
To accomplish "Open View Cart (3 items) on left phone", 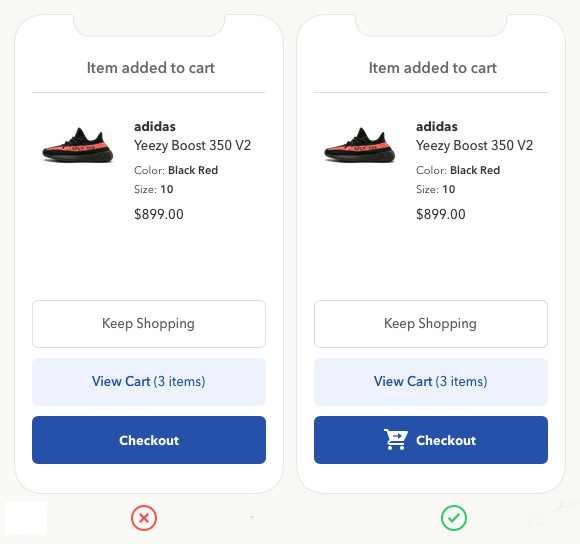I will coord(149,382).
